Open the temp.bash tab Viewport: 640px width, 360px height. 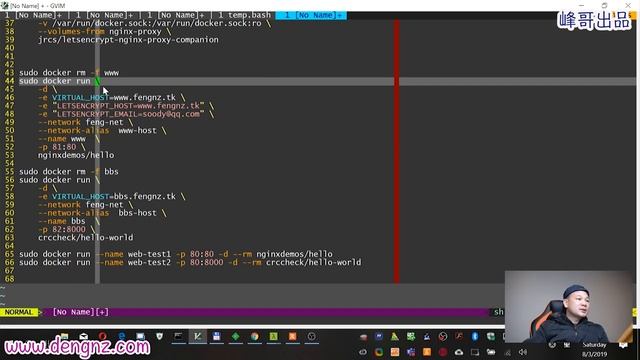pos(244,15)
